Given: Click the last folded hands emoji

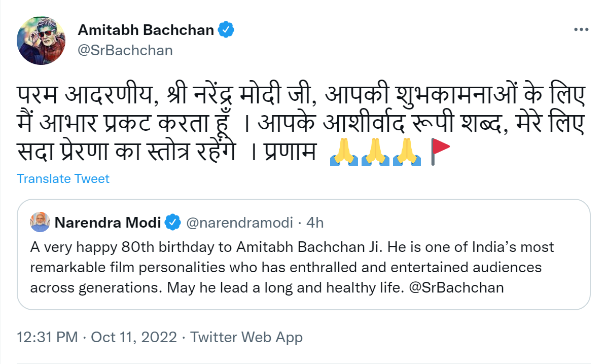Looking at the screenshot, I should pyautogui.click(x=407, y=152).
